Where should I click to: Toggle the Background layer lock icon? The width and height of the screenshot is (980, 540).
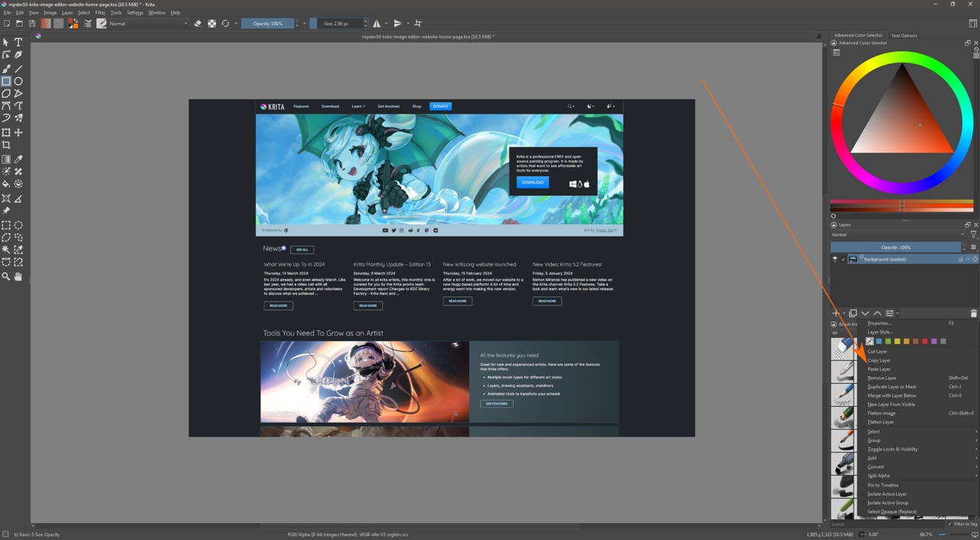point(961,259)
